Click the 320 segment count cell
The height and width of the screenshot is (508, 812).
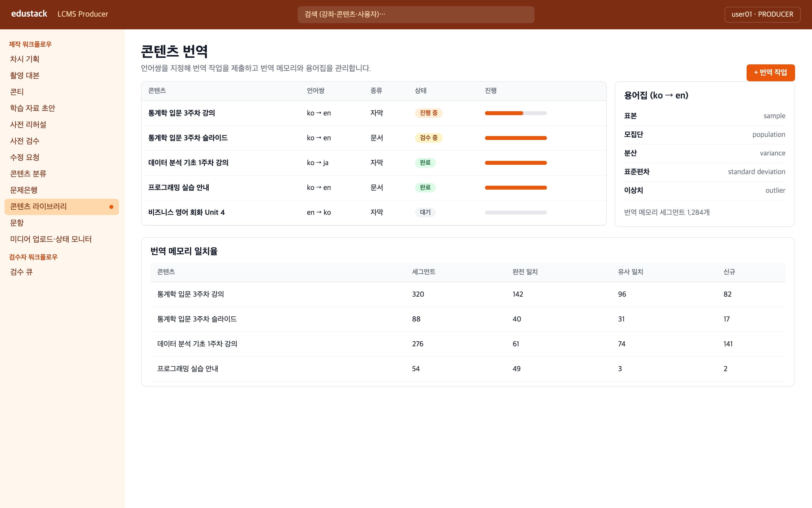tap(418, 294)
